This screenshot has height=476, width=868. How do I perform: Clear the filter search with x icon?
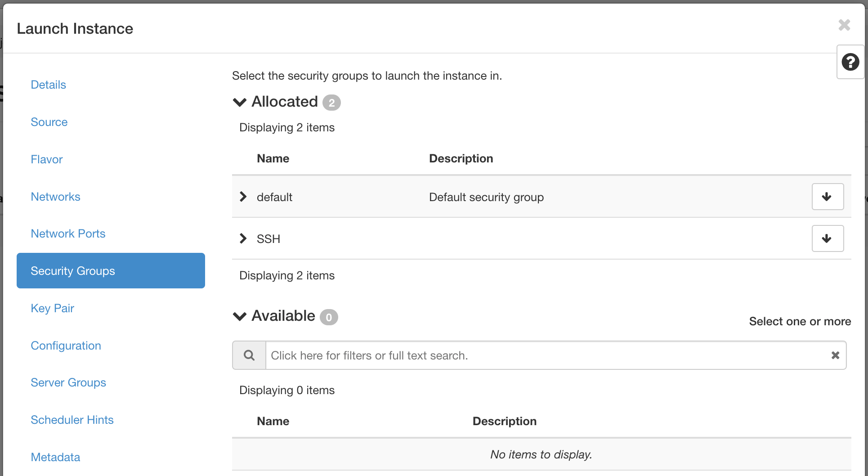coord(835,355)
